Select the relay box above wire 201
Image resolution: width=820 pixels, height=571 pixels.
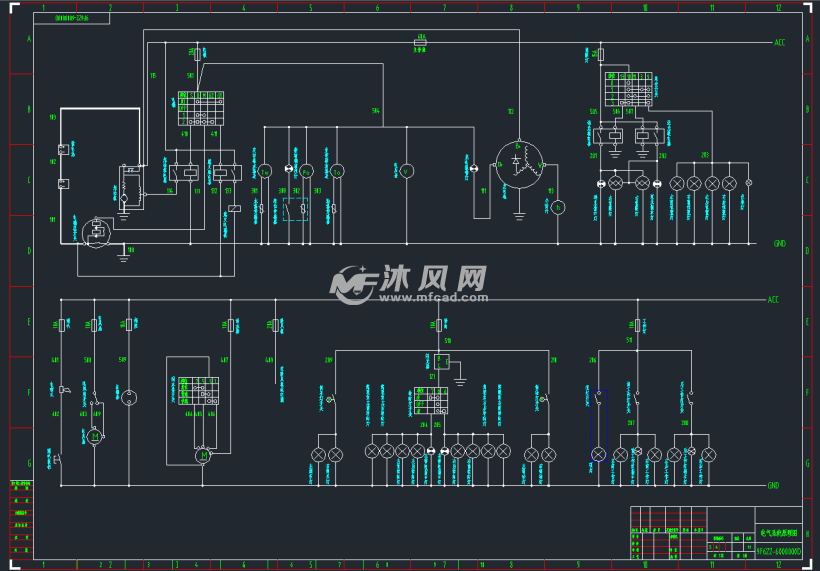pyautogui.click(x=608, y=136)
